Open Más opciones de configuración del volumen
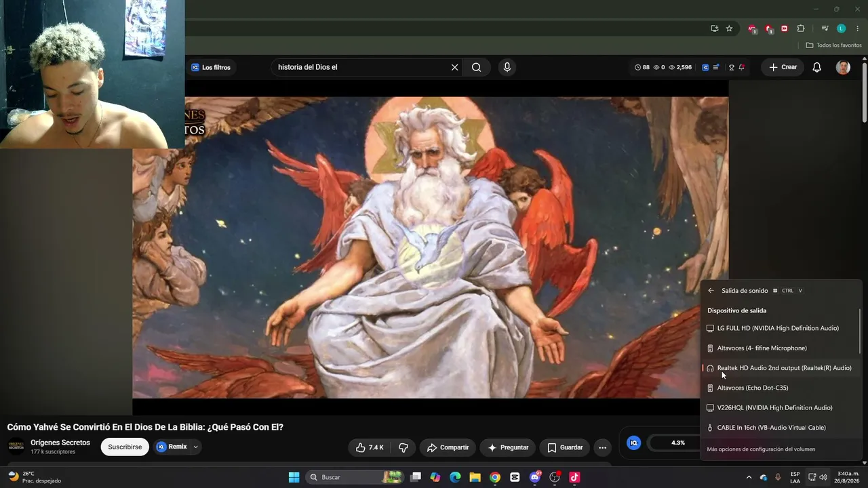The width and height of the screenshot is (868, 488). pyautogui.click(x=761, y=449)
